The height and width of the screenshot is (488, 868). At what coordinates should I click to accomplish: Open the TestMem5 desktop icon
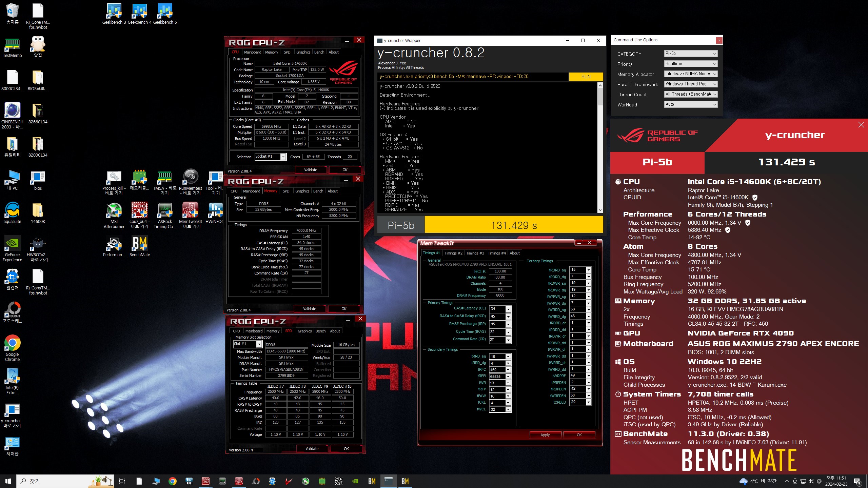12,47
